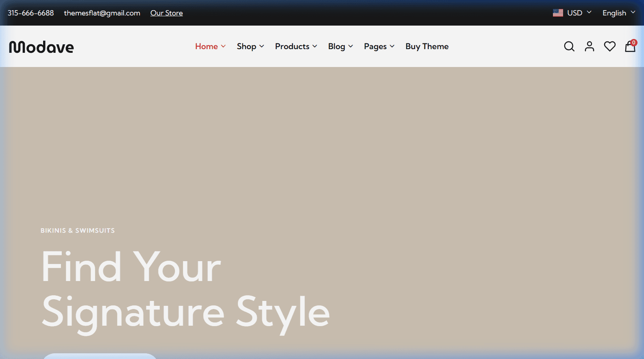Click the Modave logo
The width and height of the screenshot is (644, 359).
41,47
